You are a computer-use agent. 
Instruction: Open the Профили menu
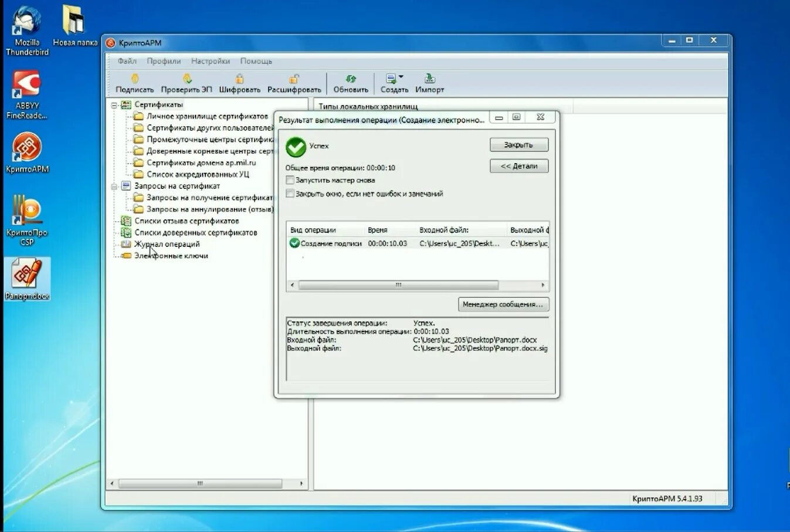164,61
